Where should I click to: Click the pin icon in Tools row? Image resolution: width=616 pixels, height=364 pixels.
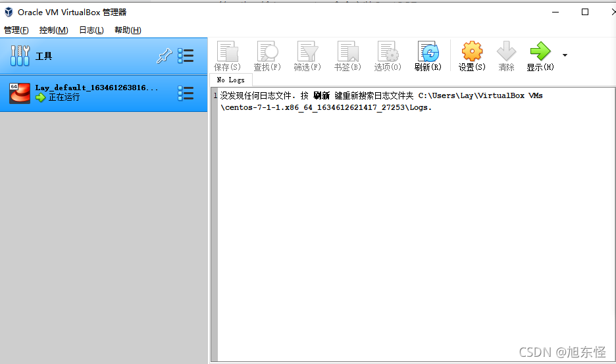point(165,56)
